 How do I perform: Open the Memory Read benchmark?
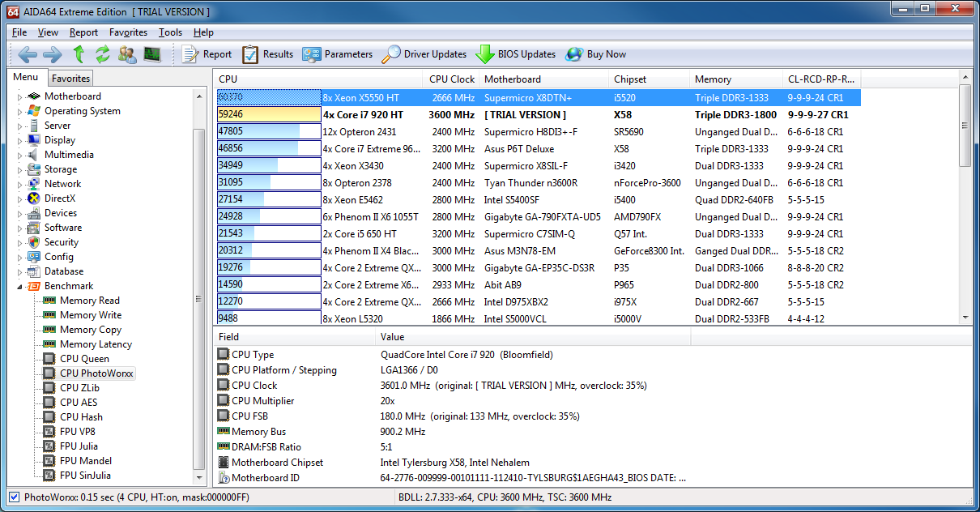click(90, 301)
